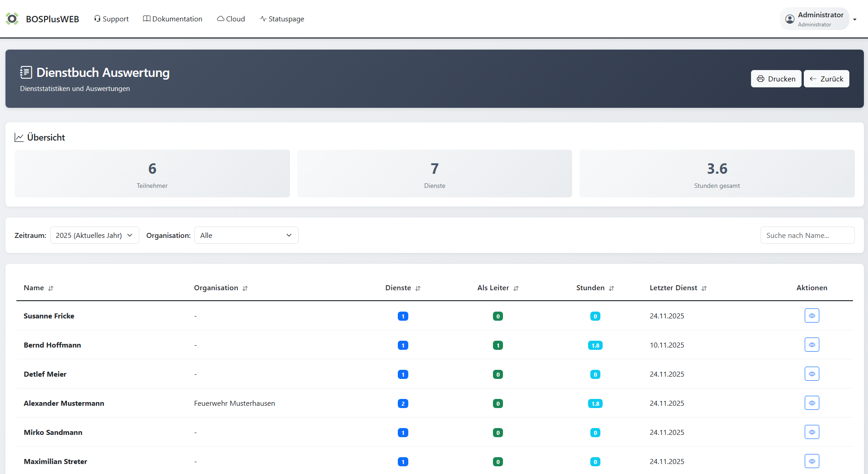Screen dimensions: 868x474
Task: Click the Stunden badge 1.8 for Bernd Hoffmann
Action: click(595, 345)
